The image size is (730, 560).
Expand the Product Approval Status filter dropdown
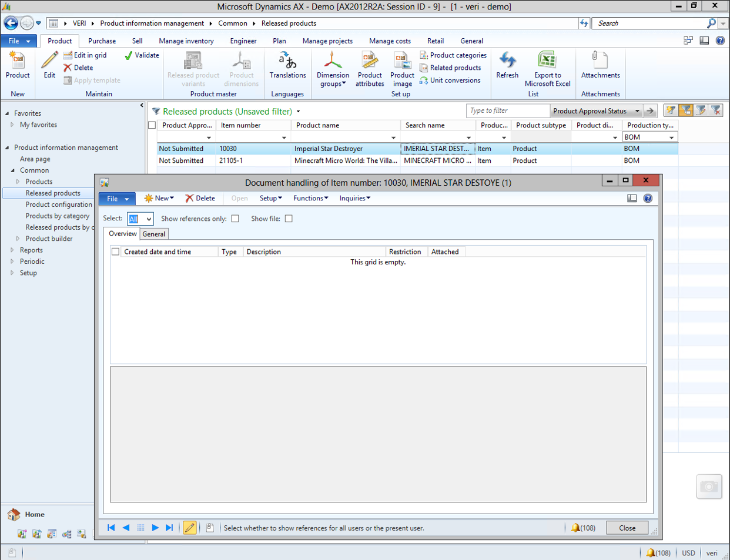pyautogui.click(x=637, y=111)
